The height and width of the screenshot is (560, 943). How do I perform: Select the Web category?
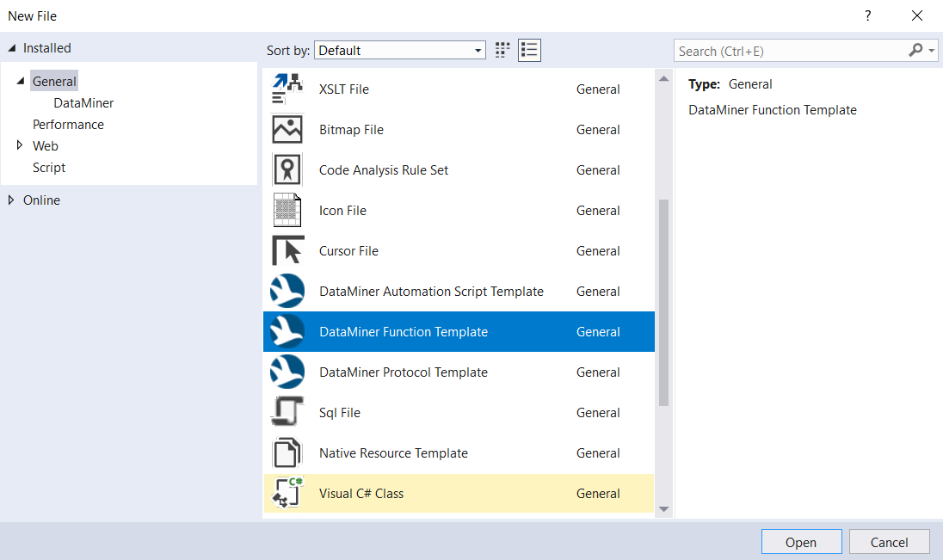tap(45, 146)
